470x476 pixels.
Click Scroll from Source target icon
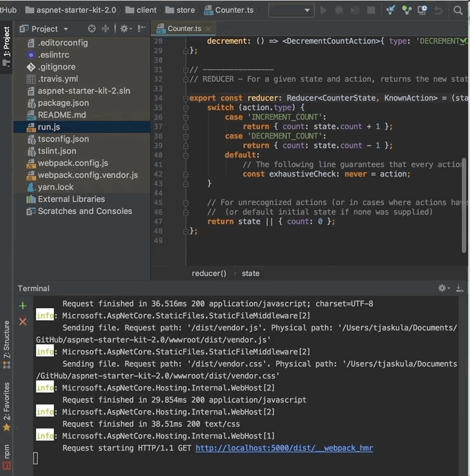[91, 29]
